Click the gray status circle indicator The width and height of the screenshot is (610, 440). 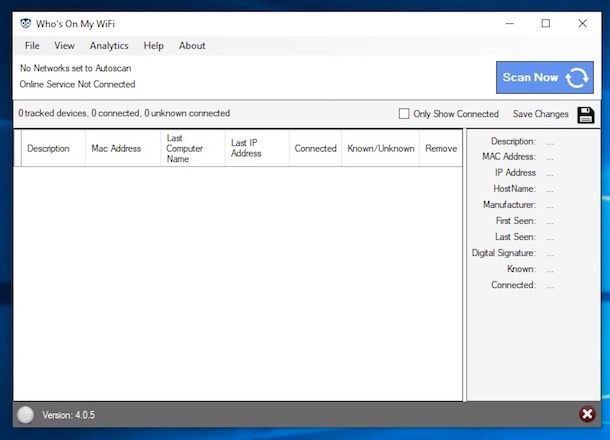pos(26,415)
